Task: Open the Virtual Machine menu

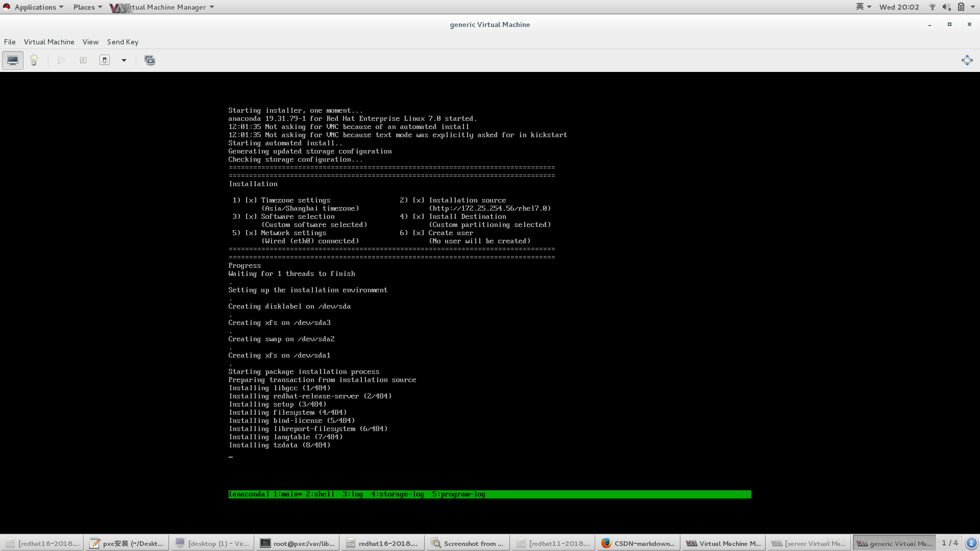Action: [49, 42]
